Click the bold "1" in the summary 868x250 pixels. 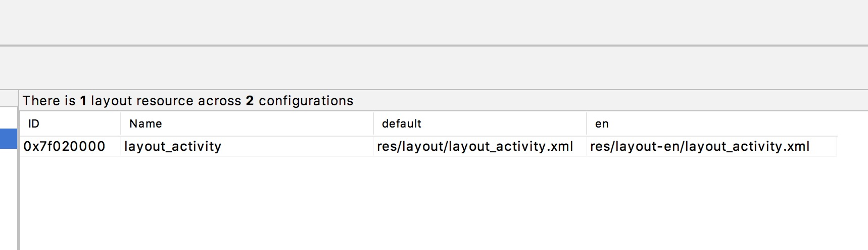(83, 101)
